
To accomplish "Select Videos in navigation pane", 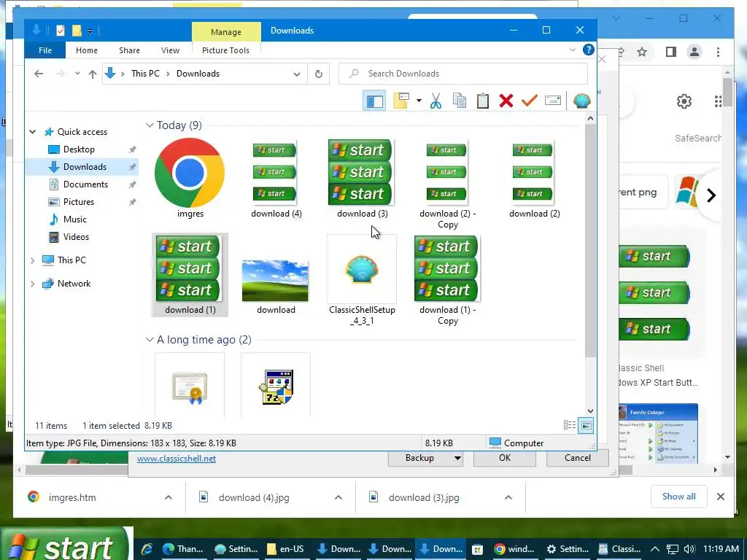I will click(76, 237).
